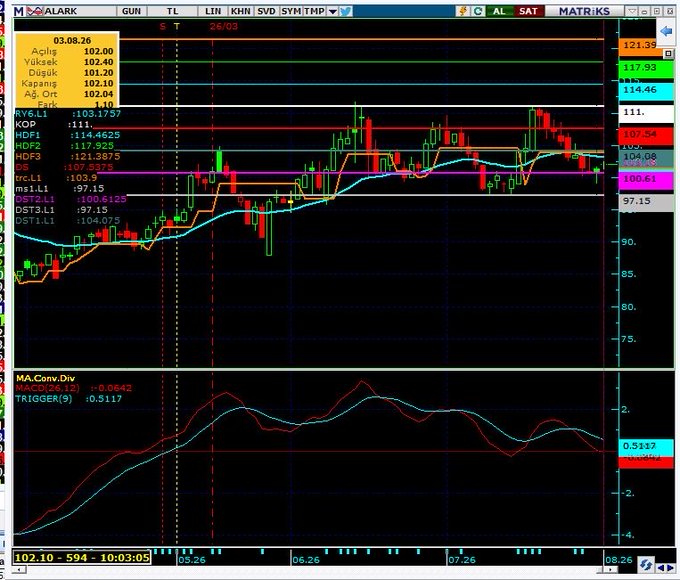Select the GUN period button

pyautogui.click(x=131, y=11)
